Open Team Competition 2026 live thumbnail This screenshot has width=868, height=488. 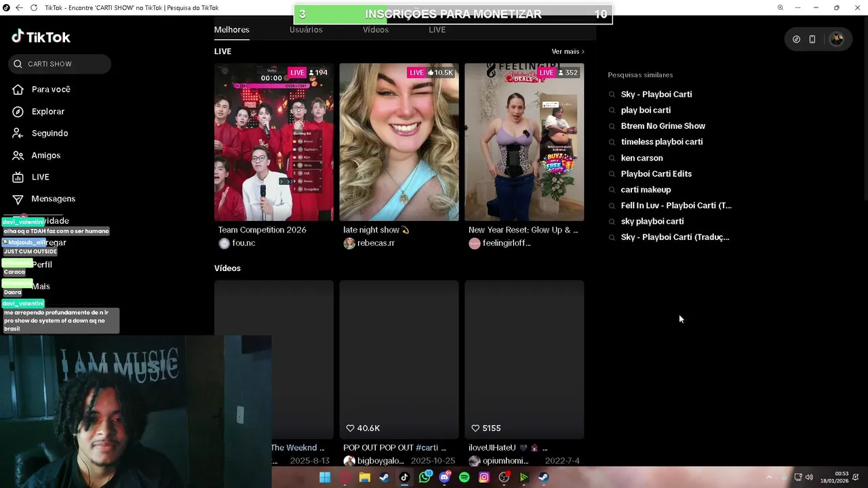coord(274,142)
